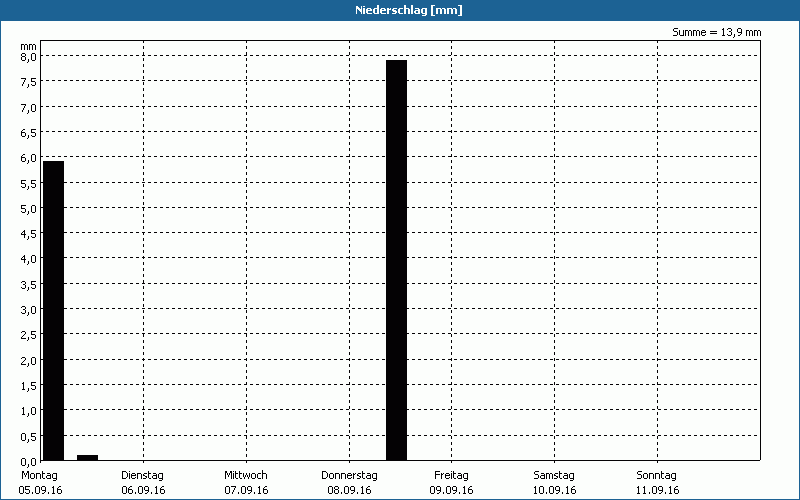This screenshot has width=800, height=500.
Task: Click the Niederschlag [mm] chart title
Action: pos(409,10)
